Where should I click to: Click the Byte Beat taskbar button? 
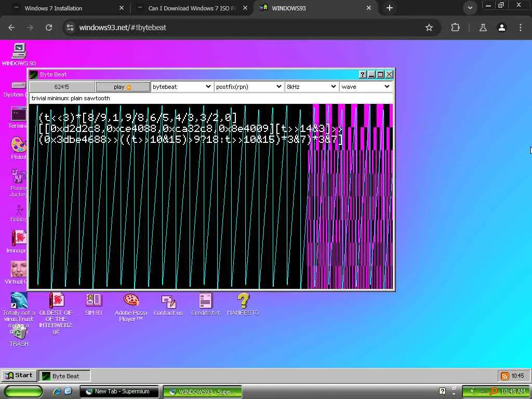pos(64,376)
